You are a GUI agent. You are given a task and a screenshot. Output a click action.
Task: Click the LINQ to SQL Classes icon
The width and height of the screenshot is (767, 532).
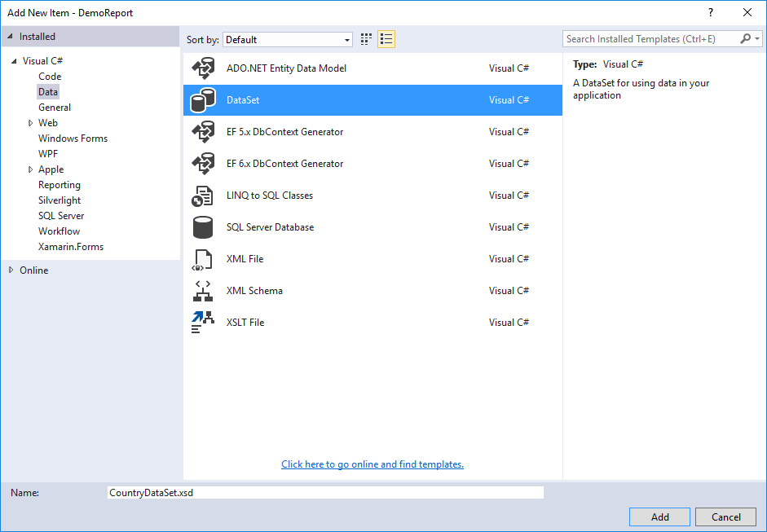pyautogui.click(x=203, y=196)
